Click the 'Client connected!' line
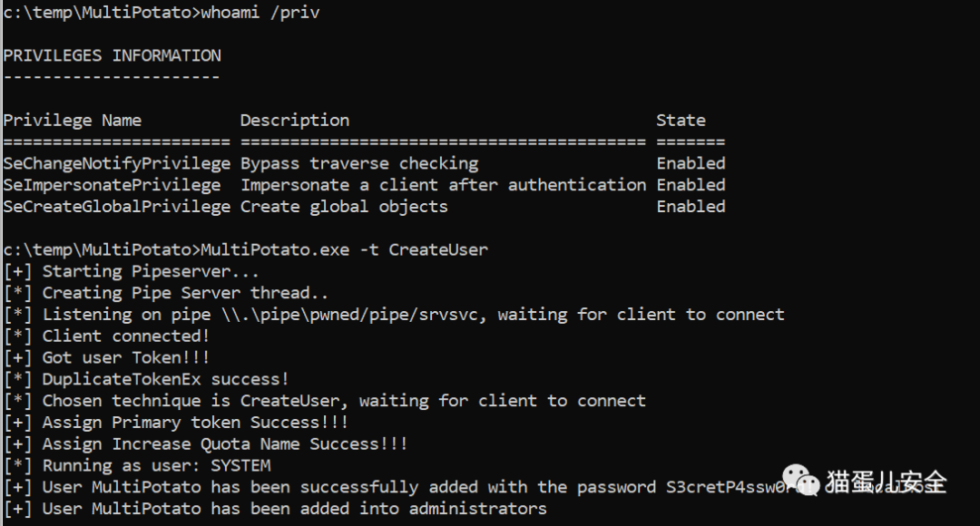 (x=107, y=336)
